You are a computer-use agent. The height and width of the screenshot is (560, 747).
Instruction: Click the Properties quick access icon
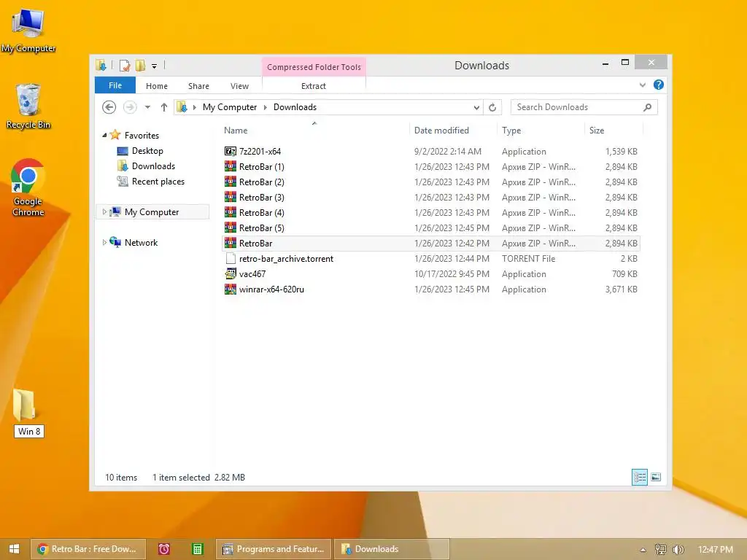[x=124, y=65]
